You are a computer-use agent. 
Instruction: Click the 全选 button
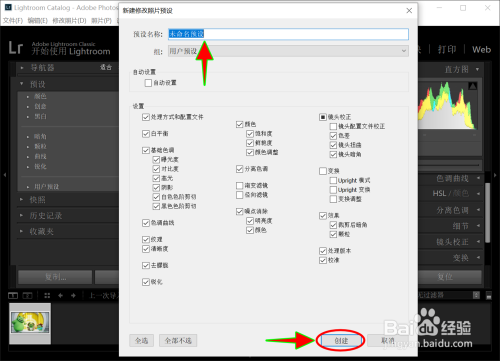click(141, 340)
